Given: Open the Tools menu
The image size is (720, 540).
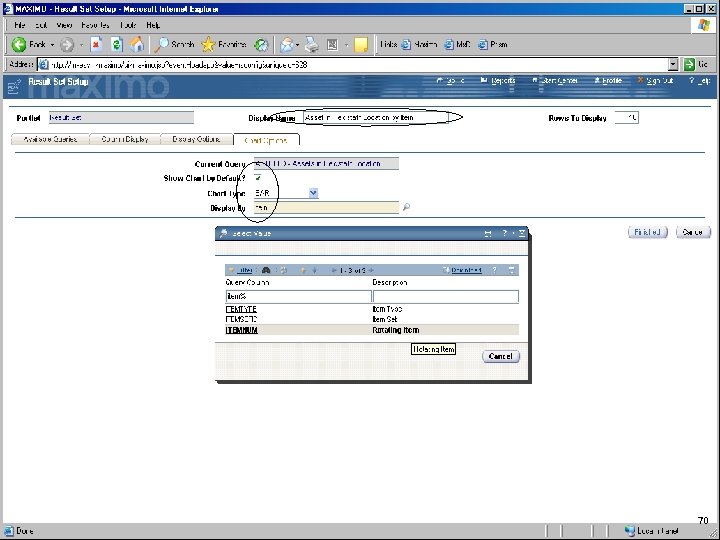Looking at the screenshot, I should coord(129,25).
